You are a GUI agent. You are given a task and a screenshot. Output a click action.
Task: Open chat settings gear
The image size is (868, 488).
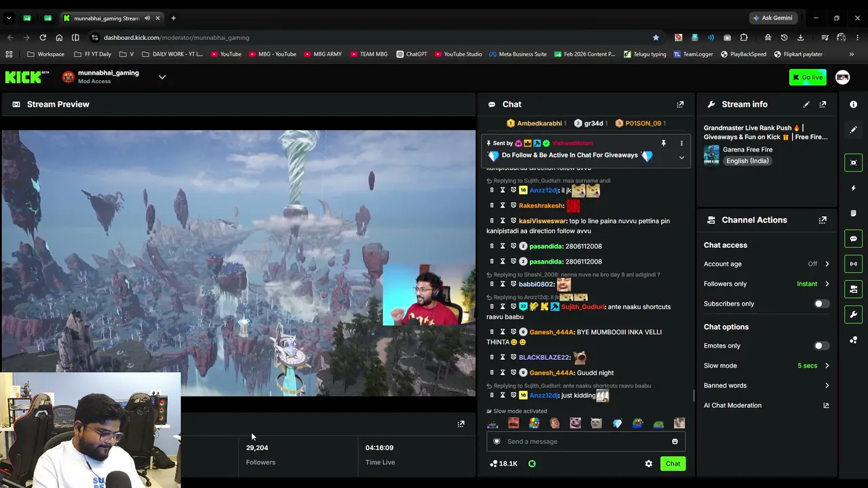pyautogui.click(x=649, y=464)
